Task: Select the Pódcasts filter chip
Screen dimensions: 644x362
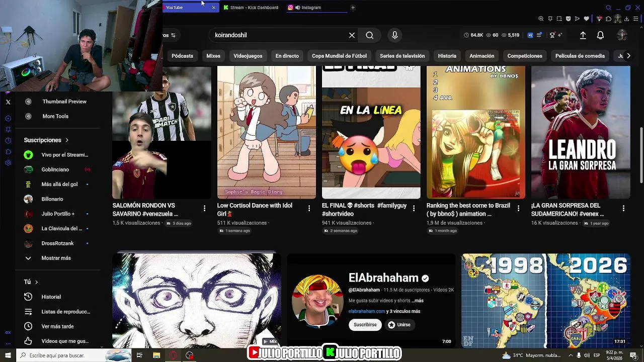Action: coord(182,56)
